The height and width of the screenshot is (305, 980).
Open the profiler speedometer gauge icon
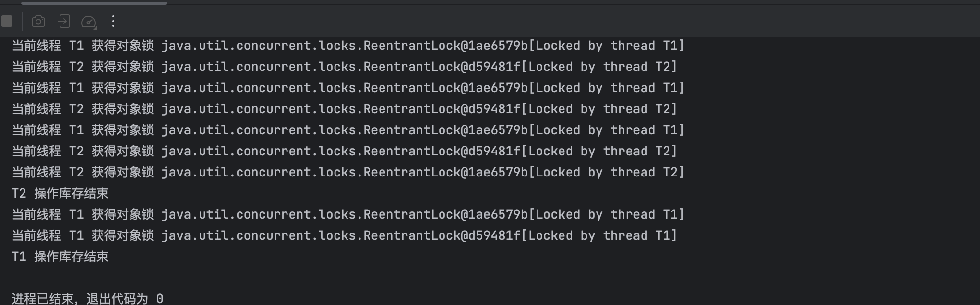point(88,21)
